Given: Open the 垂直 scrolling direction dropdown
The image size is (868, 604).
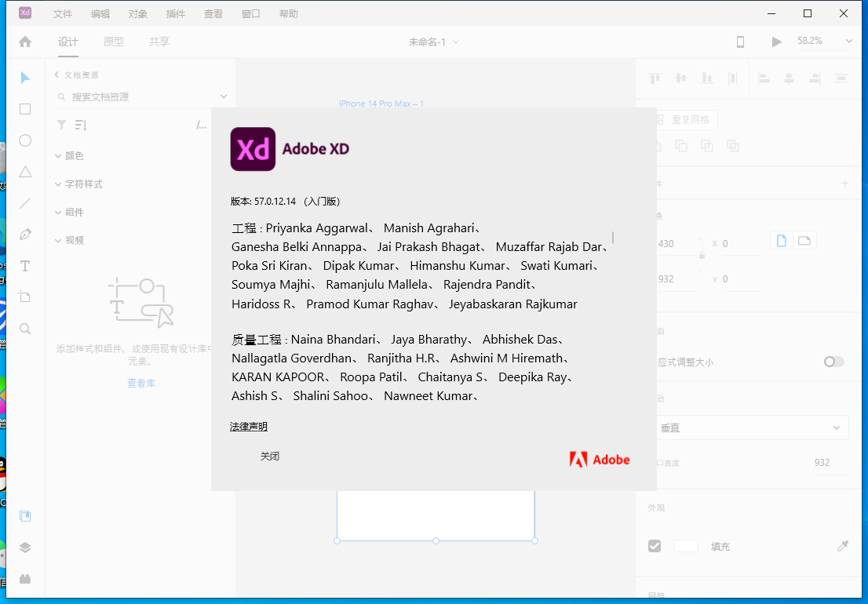Looking at the screenshot, I should [x=752, y=428].
